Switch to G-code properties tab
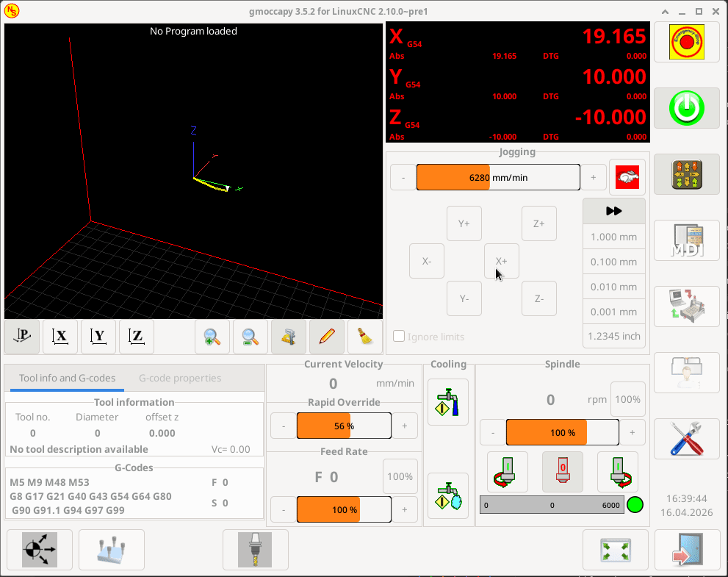The height and width of the screenshot is (577, 728). click(180, 378)
